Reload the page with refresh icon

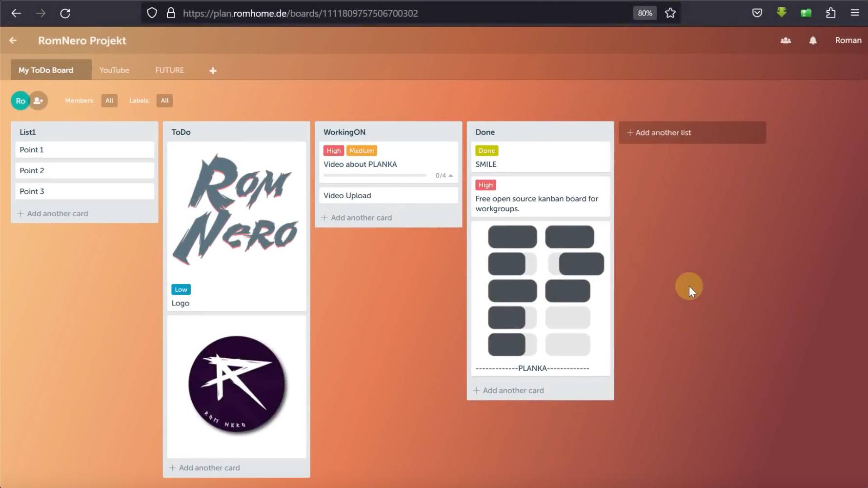pos(65,13)
